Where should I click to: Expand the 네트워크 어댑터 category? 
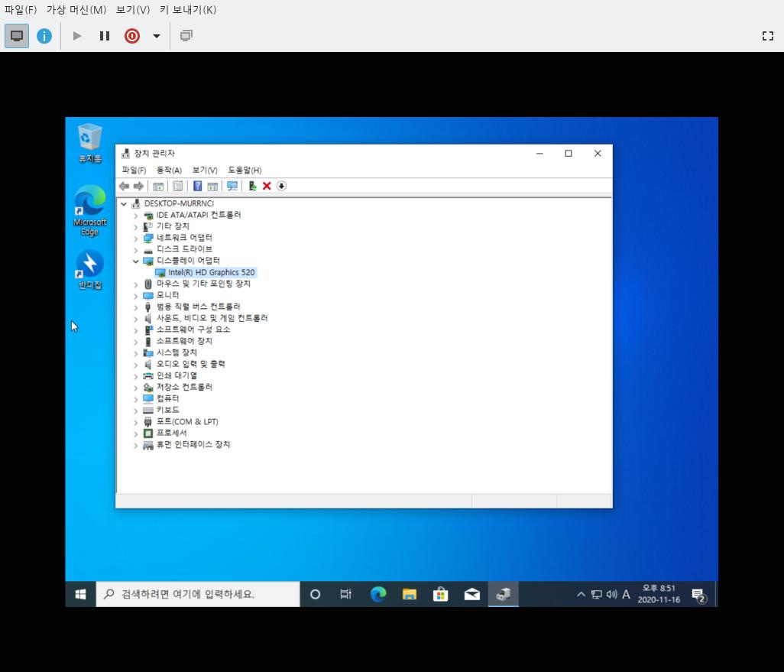pos(136,238)
